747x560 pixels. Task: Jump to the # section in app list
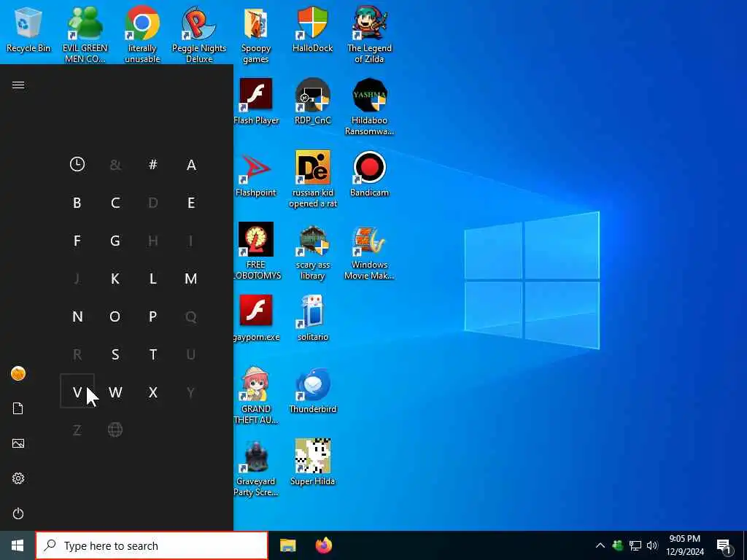153,164
